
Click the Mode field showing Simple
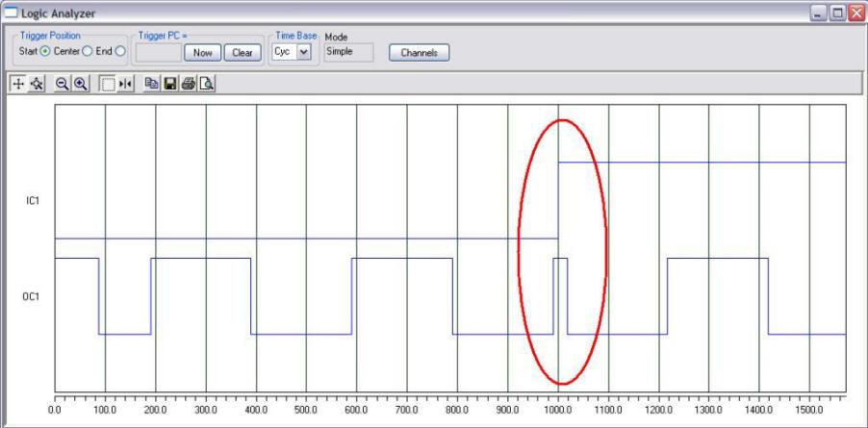point(347,52)
